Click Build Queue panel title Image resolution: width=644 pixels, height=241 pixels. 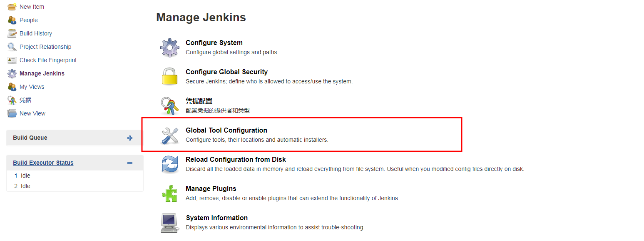click(30, 138)
